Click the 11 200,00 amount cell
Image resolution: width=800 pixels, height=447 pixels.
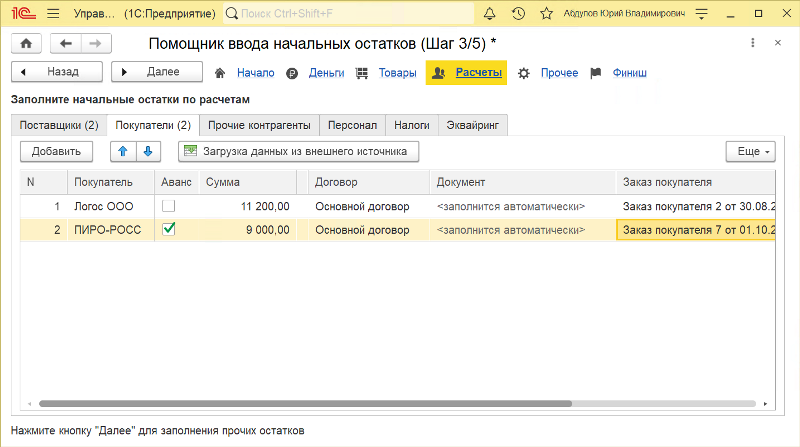[248, 206]
